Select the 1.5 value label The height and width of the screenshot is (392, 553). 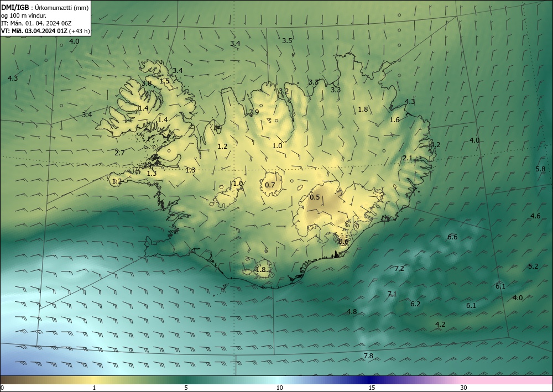tap(165, 81)
